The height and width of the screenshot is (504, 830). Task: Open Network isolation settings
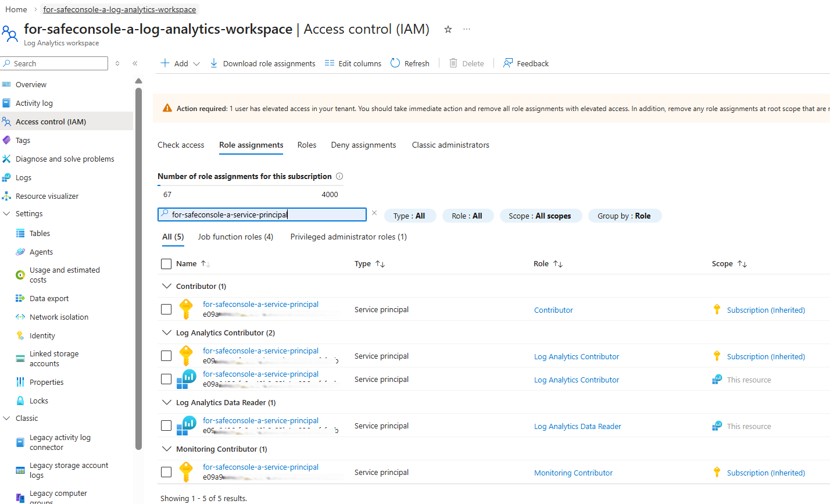[59, 317]
